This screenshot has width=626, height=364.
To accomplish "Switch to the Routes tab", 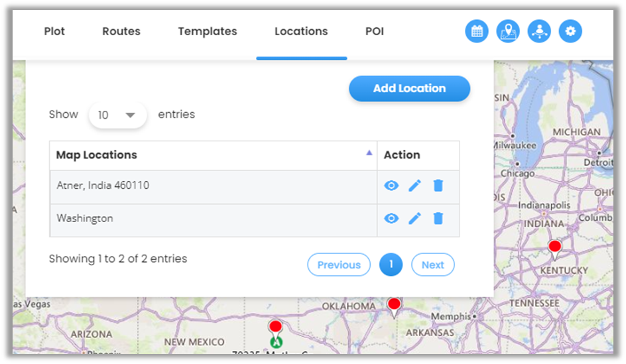I will [121, 31].
